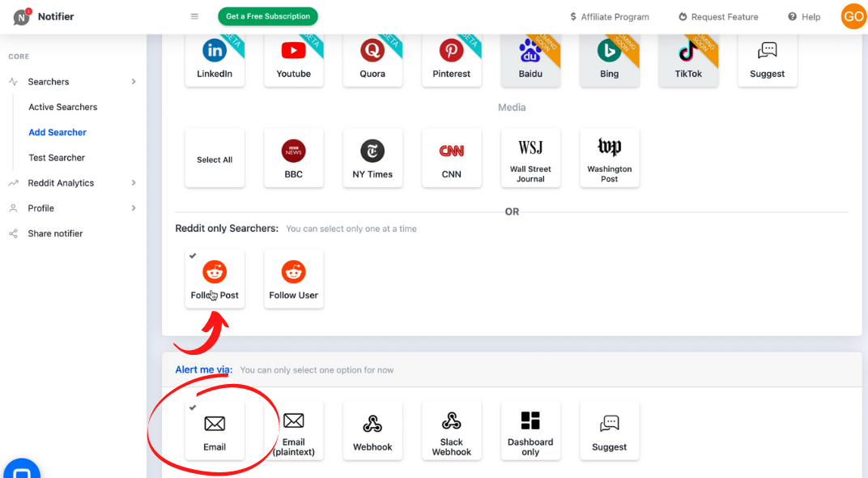Select the BBC media source

pos(293,158)
